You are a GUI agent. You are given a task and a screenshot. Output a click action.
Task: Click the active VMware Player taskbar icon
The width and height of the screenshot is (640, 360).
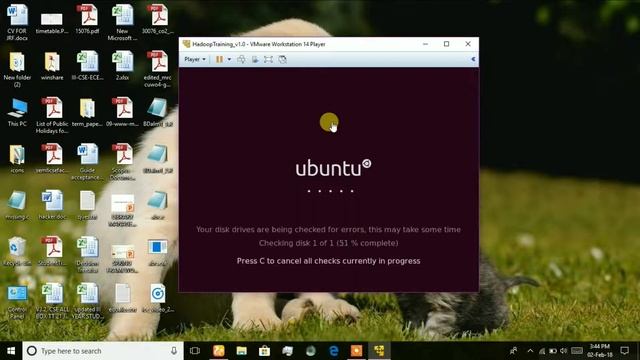[379, 351]
